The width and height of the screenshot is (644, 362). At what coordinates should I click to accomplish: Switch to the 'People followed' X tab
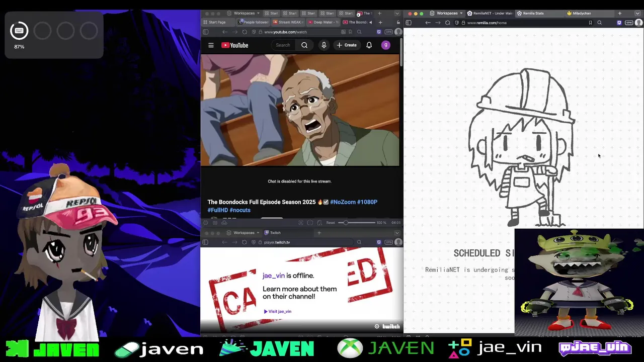[254, 22]
